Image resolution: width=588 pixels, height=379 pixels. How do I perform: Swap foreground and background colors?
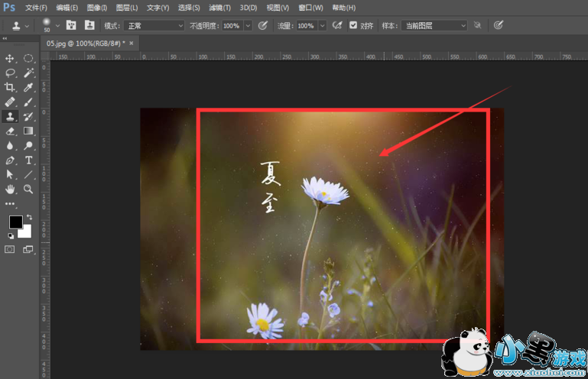pos(29,219)
